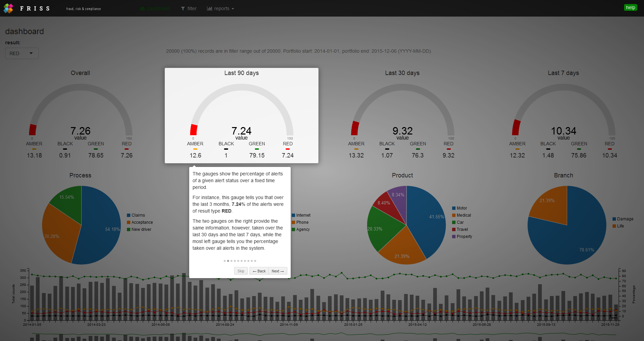This screenshot has height=341, width=644.
Task: Open the filter funnel icon
Action: [183, 9]
